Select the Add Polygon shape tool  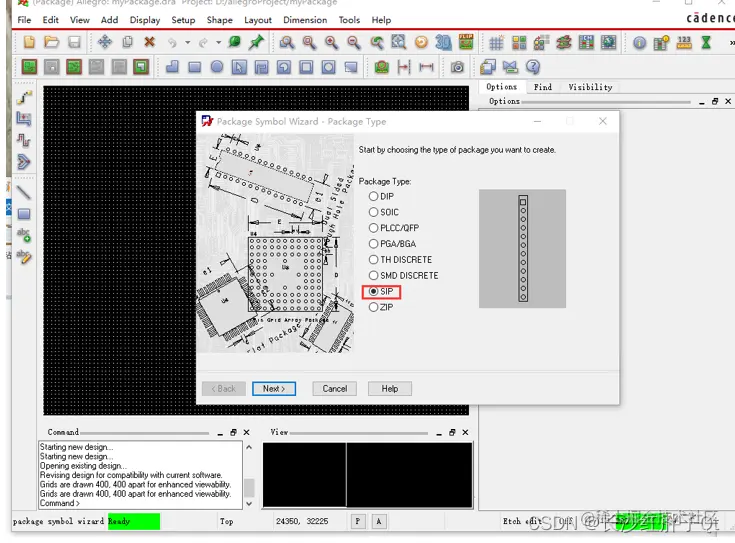(172, 67)
